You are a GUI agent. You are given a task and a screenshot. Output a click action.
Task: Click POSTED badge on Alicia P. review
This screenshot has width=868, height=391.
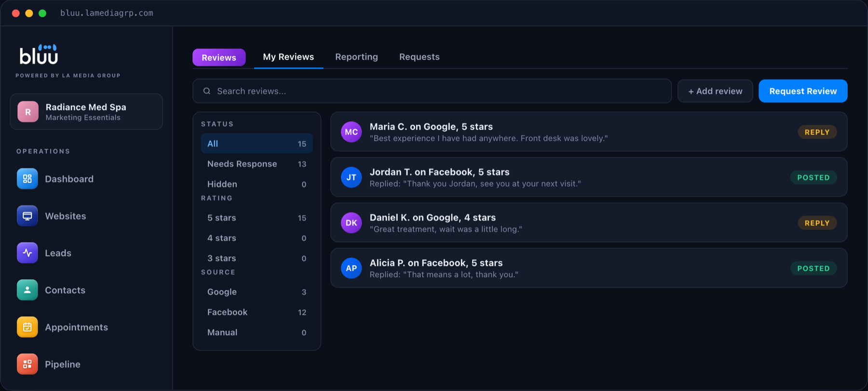(814, 269)
